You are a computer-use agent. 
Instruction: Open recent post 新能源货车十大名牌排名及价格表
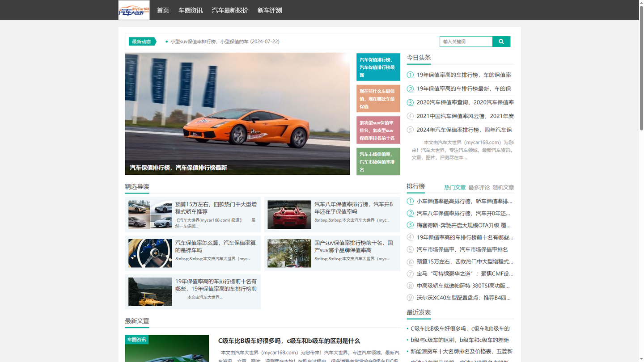(462, 352)
